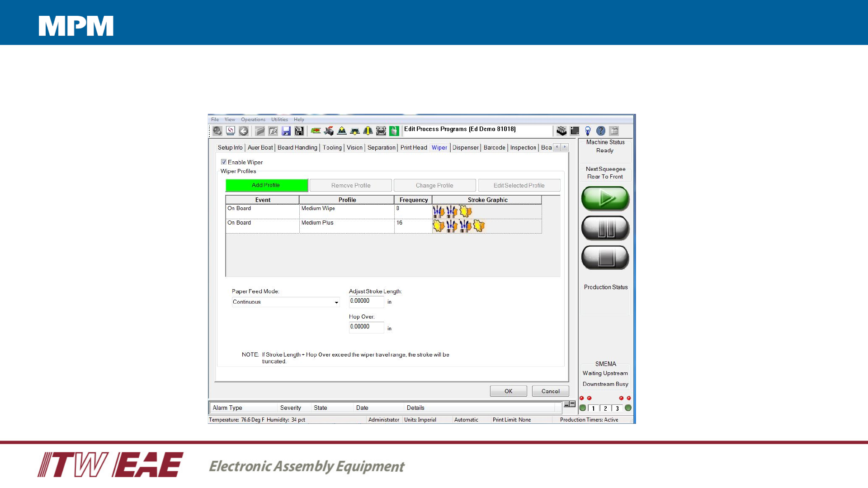
Task: Select the Medium Plus wiper profile row
Action: coord(317,223)
